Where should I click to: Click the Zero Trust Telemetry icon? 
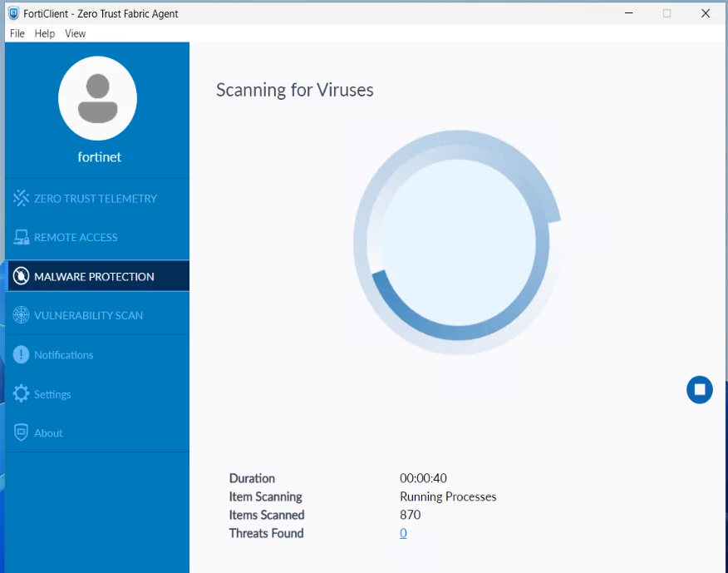(x=21, y=198)
